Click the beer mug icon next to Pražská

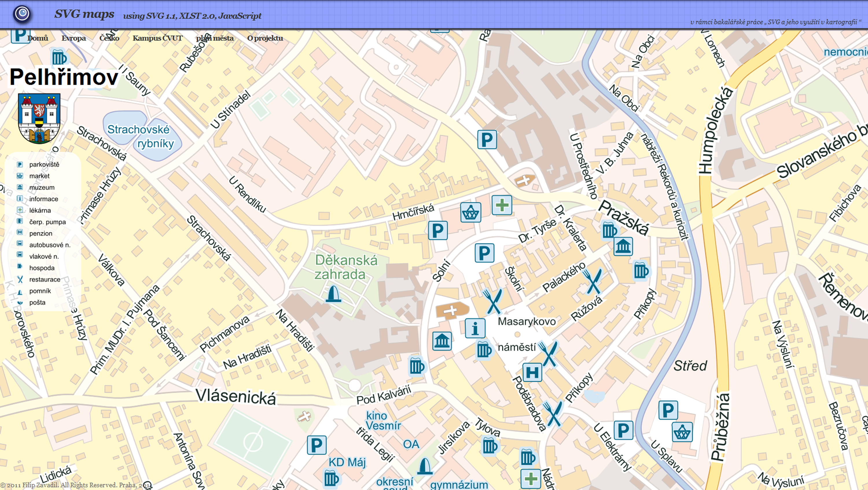coord(609,230)
